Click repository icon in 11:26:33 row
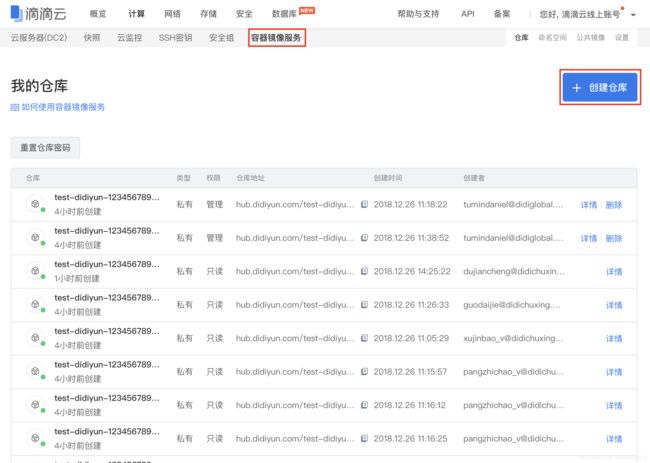The height and width of the screenshot is (463, 650). [36, 304]
